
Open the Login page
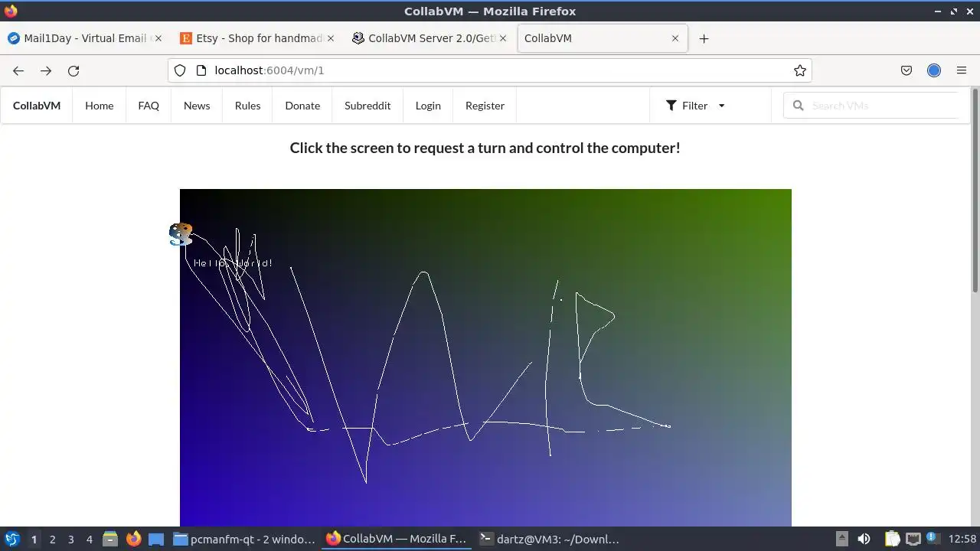click(x=428, y=106)
